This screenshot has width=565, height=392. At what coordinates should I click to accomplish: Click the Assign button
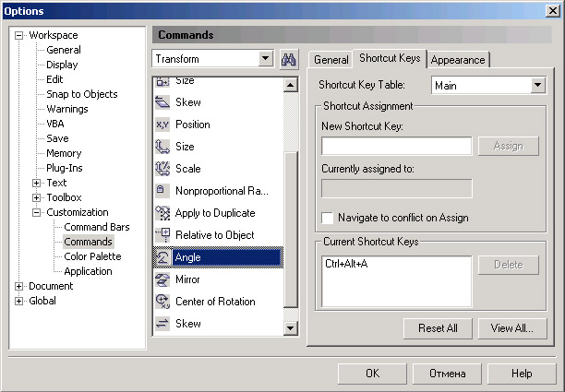click(509, 146)
